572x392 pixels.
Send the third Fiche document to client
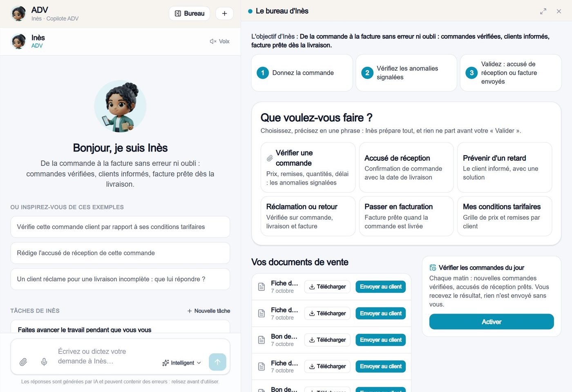tap(380, 366)
